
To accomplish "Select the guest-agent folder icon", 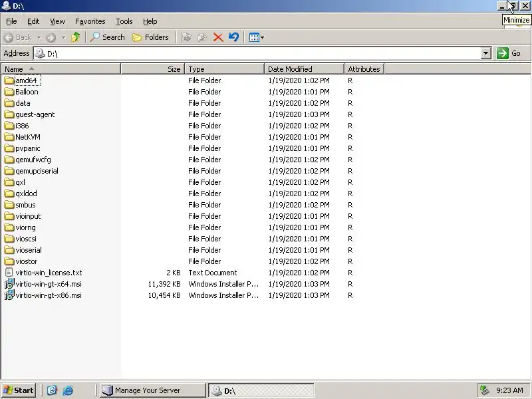I will point(9,114).
